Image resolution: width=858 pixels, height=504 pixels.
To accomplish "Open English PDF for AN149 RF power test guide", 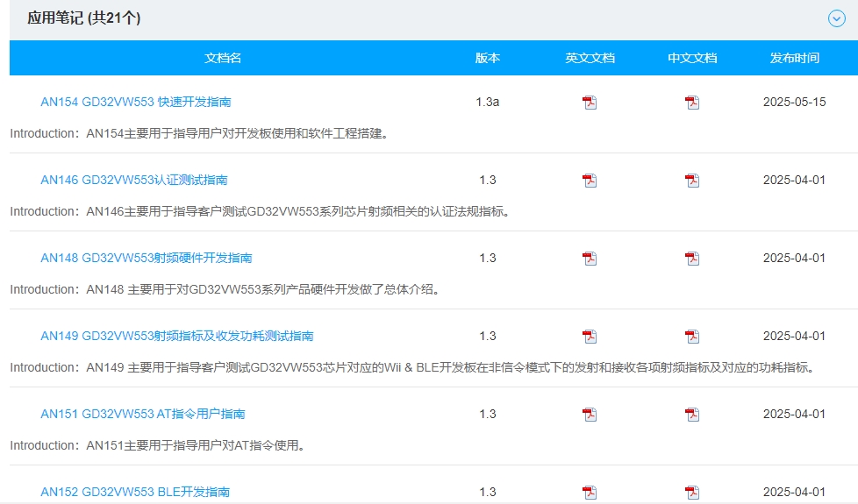I will pyautogui.click(x=590, y=337).
